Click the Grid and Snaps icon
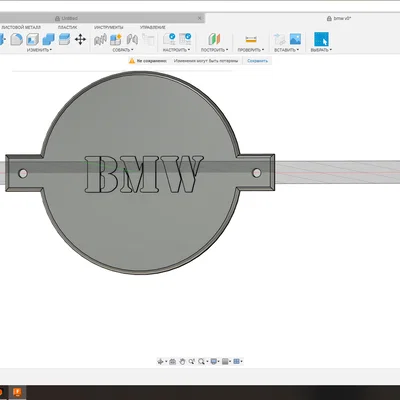This screenshot has width=400, height=400. point(225,361)
